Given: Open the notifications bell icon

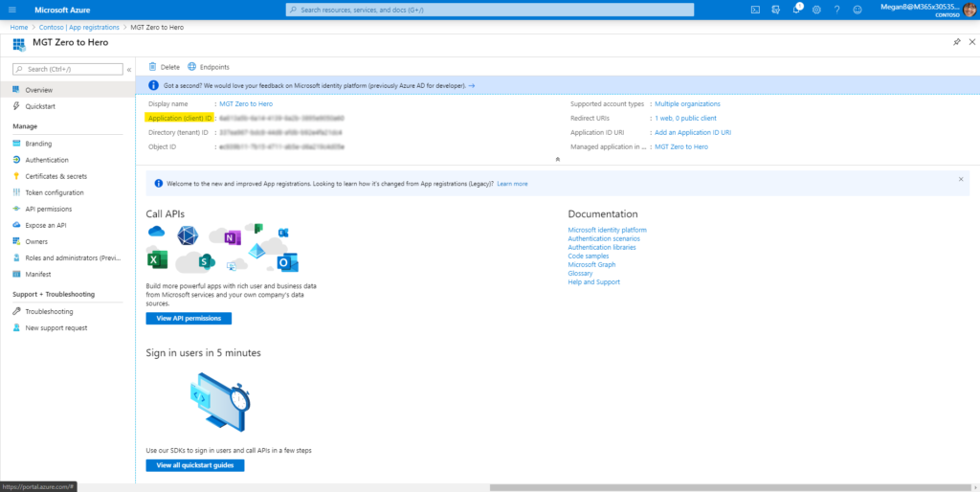Looking at the screenshot, I should point(796,10).
